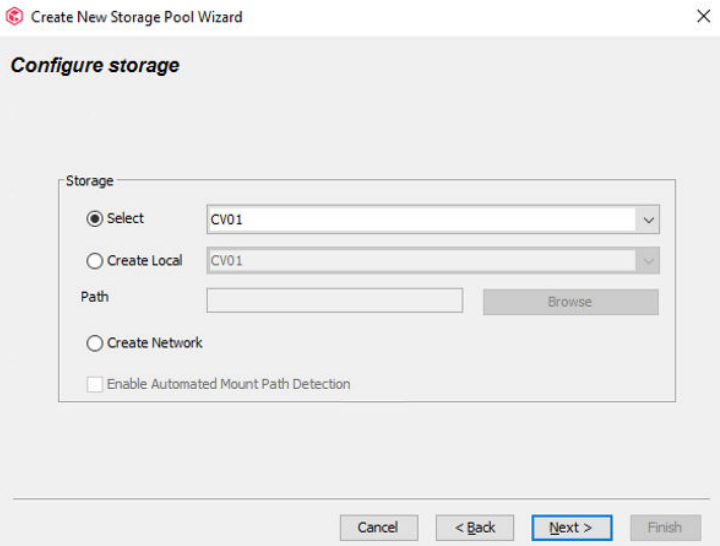This screenshot has width=720, height=546.
Task: Go to previous step with Back
Action: click(474, 527)
